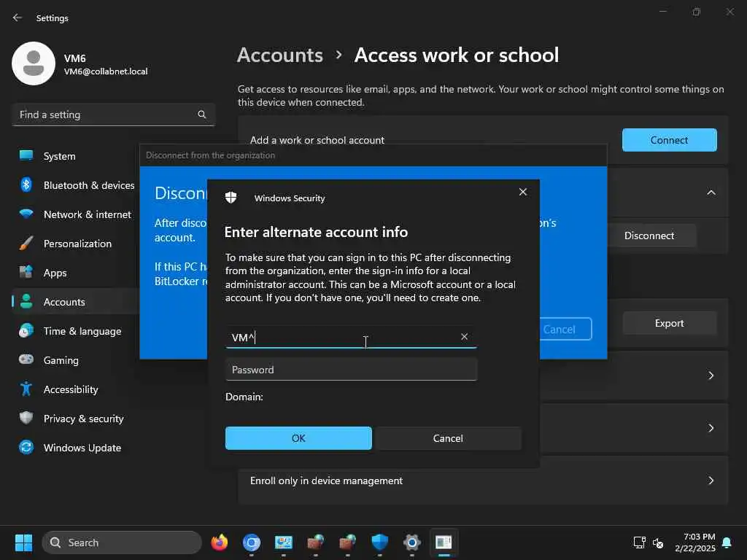Open the clock showing 7:03 PM
Image resolution: width=747 pixels, height=560 pixels.
(x=695, y=542)
